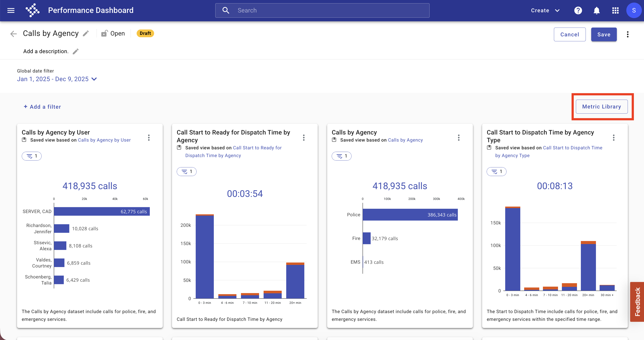
Task: Open the help question mark icon
Action: click(x=578, y=11)
